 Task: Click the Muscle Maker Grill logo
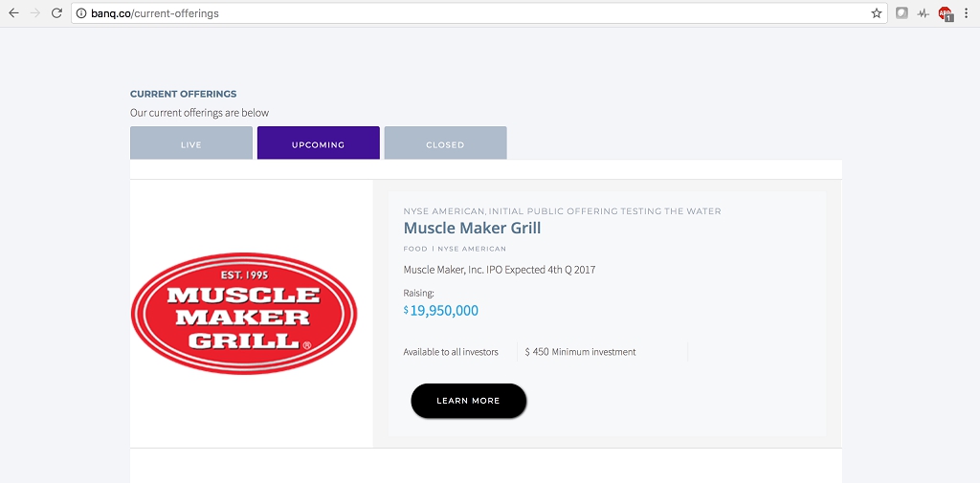(x=244, y=313)
